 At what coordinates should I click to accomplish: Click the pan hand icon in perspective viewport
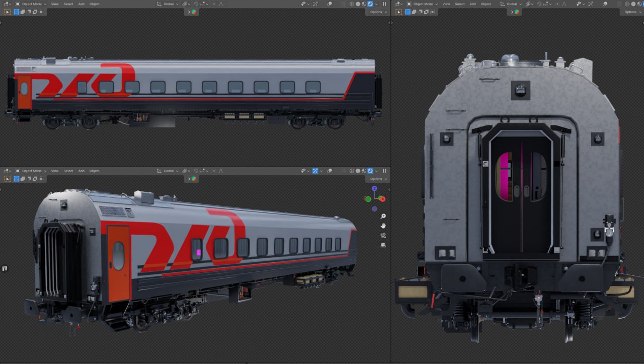(383, 226)
